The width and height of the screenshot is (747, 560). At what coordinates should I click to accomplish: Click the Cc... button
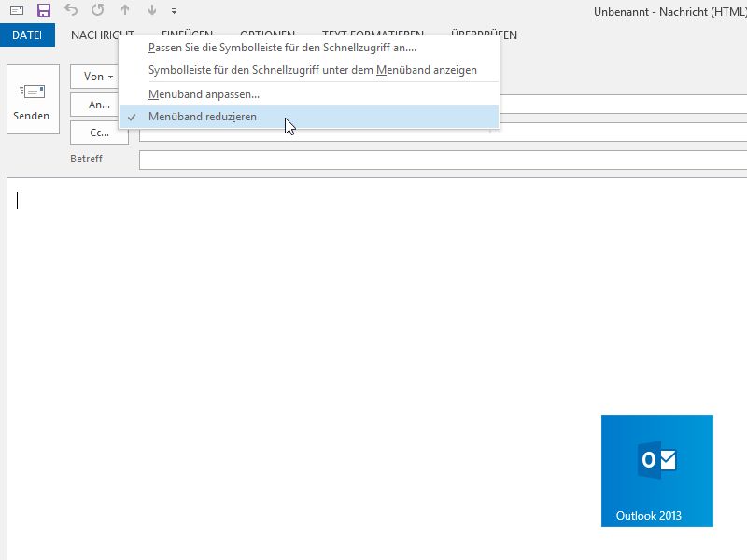coord(99,133)
